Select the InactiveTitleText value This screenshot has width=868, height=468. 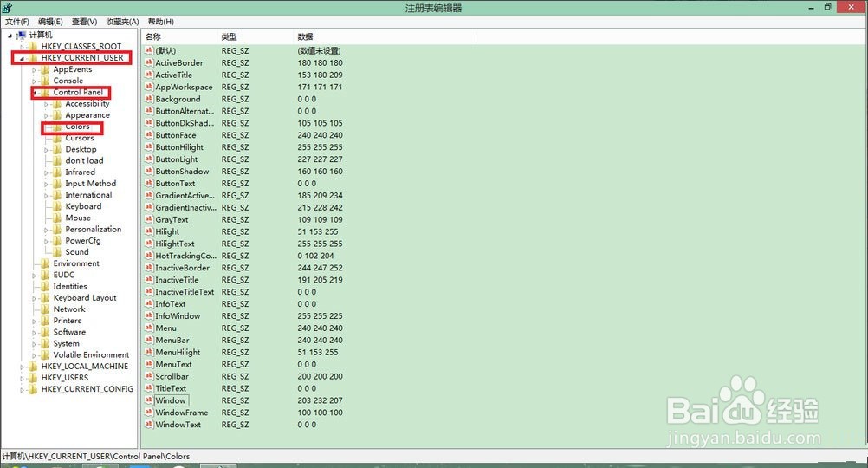185,292
